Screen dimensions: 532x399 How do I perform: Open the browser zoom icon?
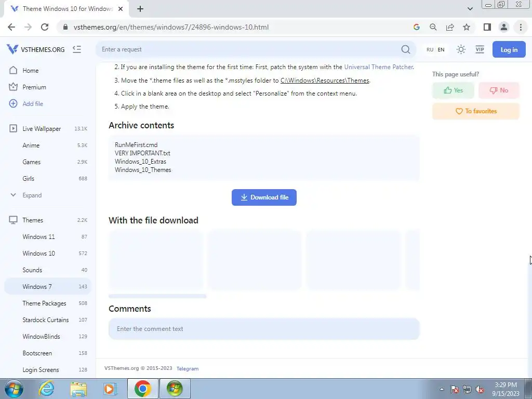433,27
